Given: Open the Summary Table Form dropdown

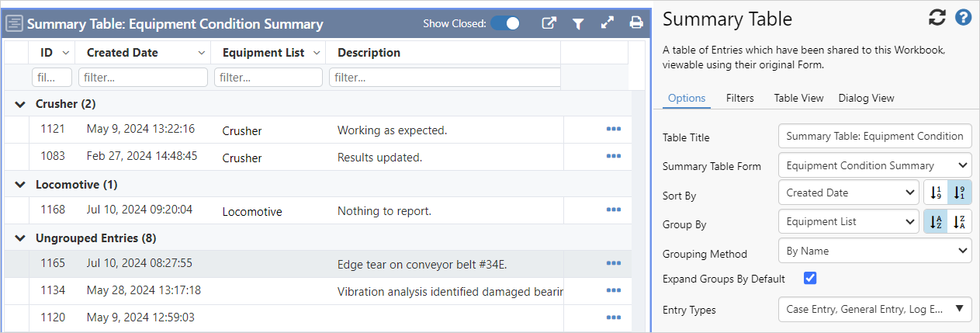Looking at the screenshot, I should tap(874, 165).
